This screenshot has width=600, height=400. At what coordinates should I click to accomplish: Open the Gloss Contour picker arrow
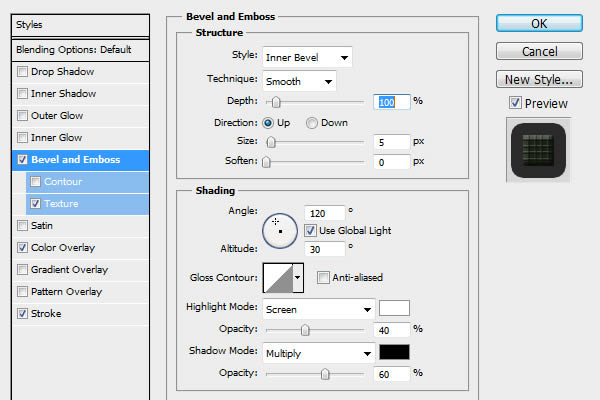tap(298, 278)
